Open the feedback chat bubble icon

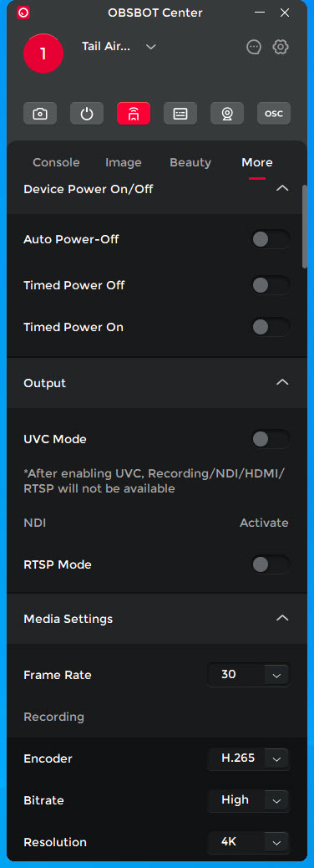click(x=254, y=47)
